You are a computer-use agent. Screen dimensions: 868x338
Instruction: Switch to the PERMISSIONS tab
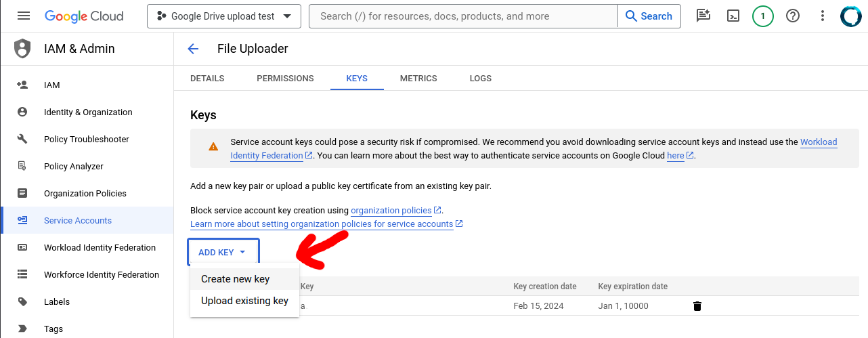pyautogui.click(x=285, y=79)
